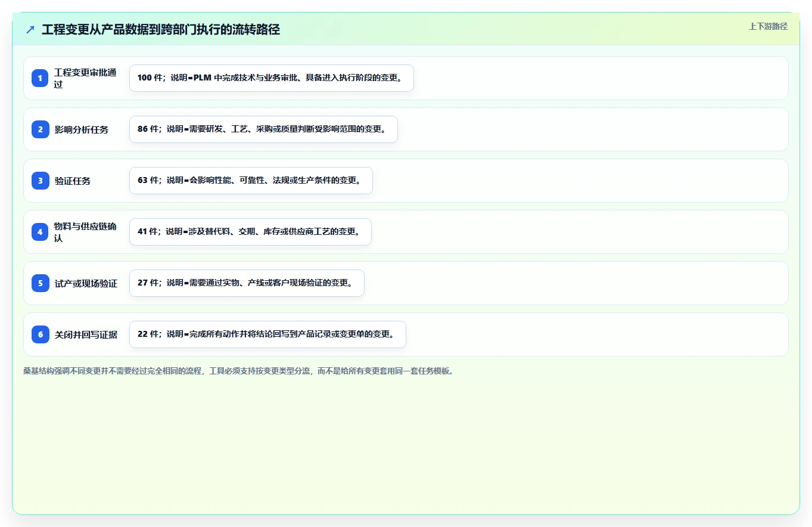Select step number 3 badge
Image resolution: width=812 pixels, height=527 pixels.
pyautogui.click(x=41, y=181)
